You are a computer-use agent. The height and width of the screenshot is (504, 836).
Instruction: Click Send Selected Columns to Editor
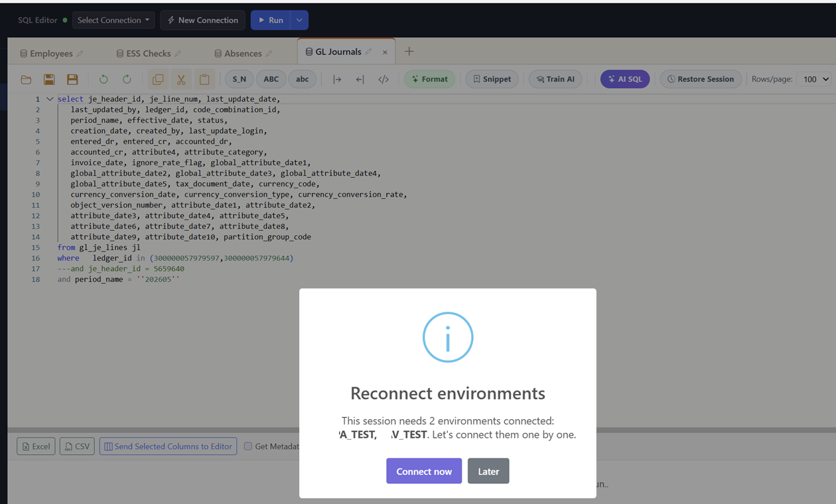[168, 446]
